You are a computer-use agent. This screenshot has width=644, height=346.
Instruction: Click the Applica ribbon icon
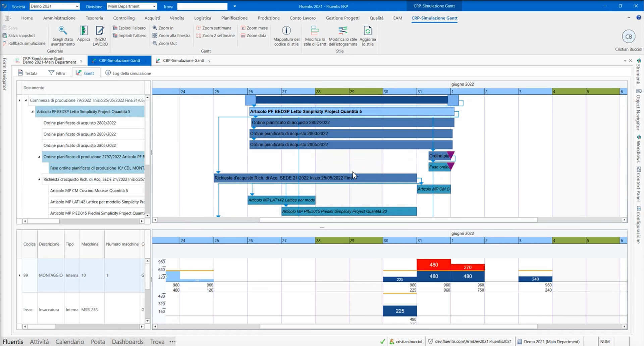[84, 31]
